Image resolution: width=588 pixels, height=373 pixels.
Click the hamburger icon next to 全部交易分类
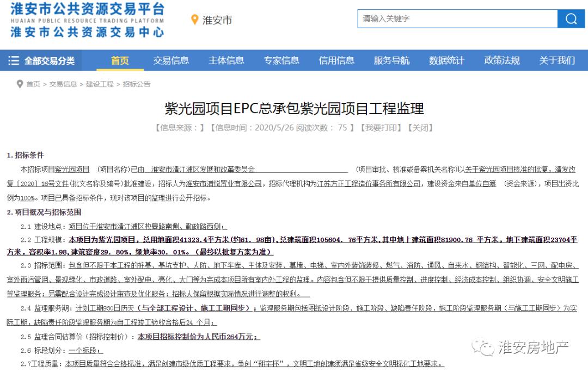click(x=14, y=61)
